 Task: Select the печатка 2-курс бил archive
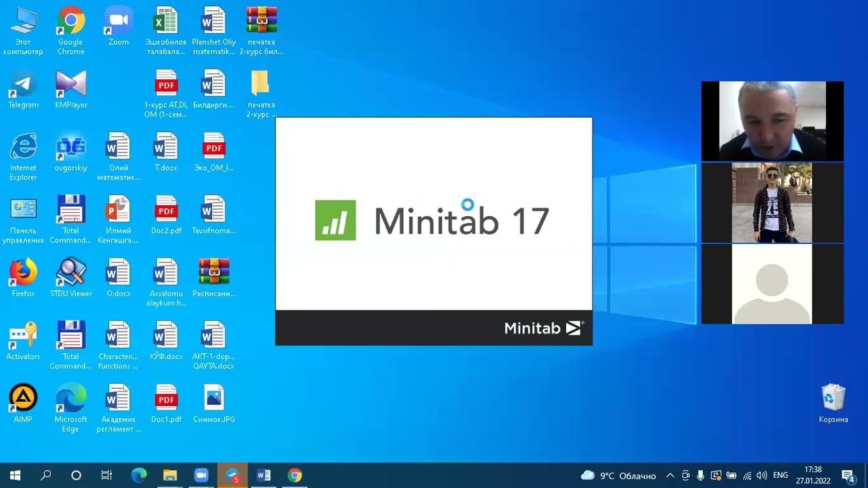[x=261, y=31]
